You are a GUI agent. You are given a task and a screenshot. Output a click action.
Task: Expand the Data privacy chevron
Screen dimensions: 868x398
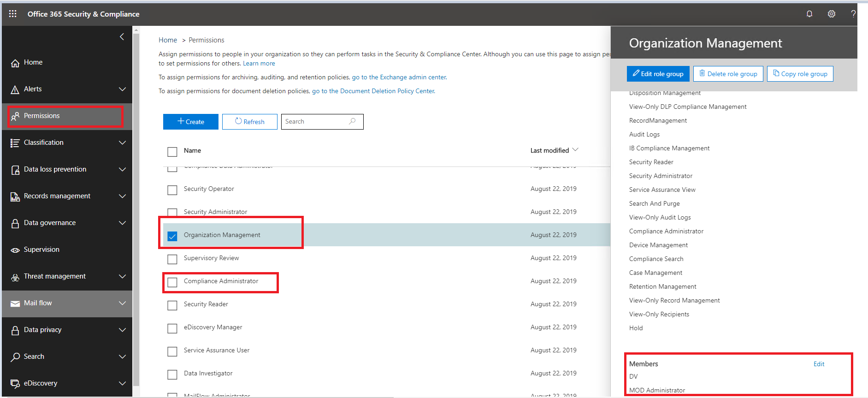pyautogui.click(x=122, y=330)
